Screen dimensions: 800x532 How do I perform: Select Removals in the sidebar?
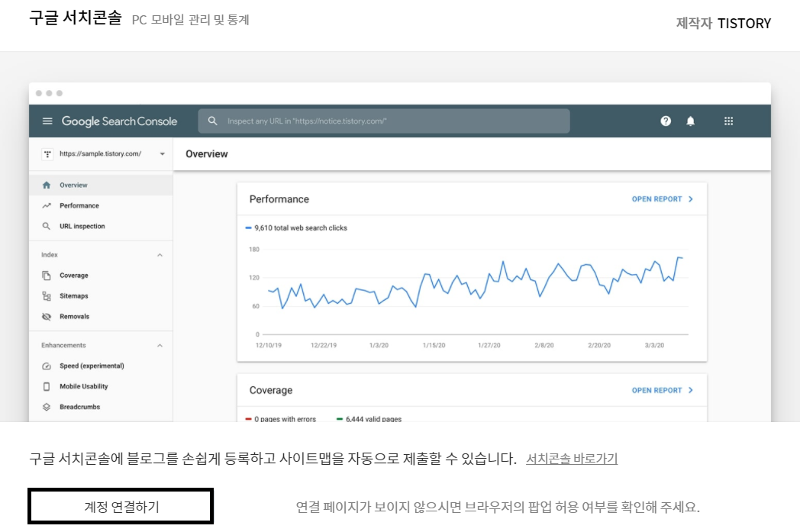tap(101, 317)
